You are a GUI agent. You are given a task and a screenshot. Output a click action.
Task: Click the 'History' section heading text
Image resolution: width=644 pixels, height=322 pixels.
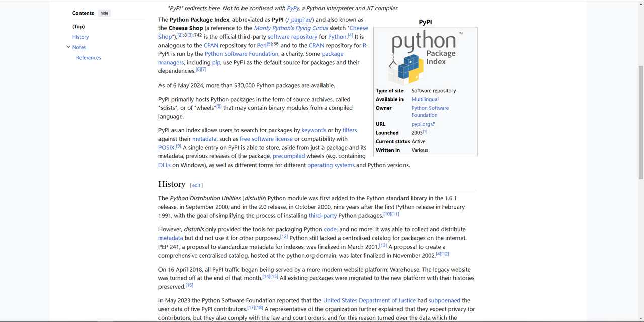click(172, 184)
